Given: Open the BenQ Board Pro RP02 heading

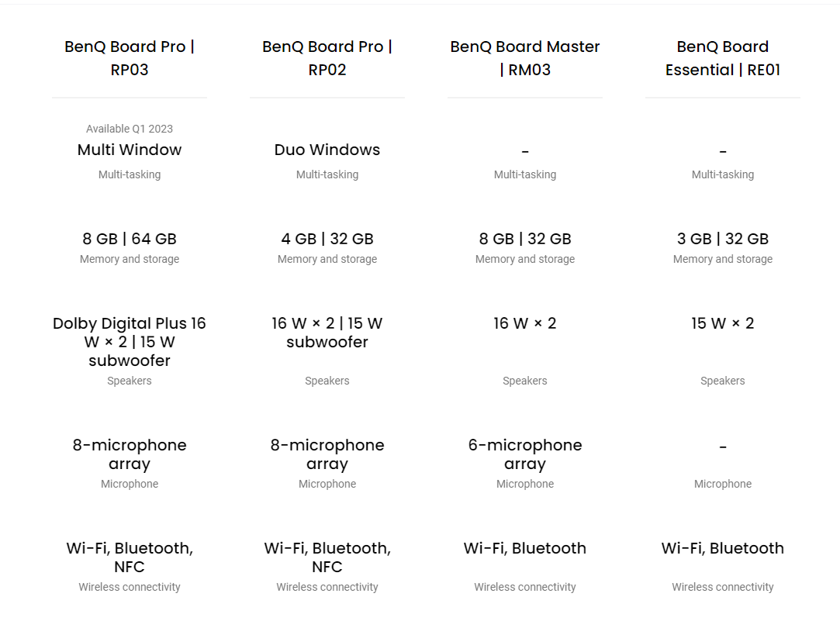Looking at the screenshot, I should pyautogui.click(x=327, y=58).
